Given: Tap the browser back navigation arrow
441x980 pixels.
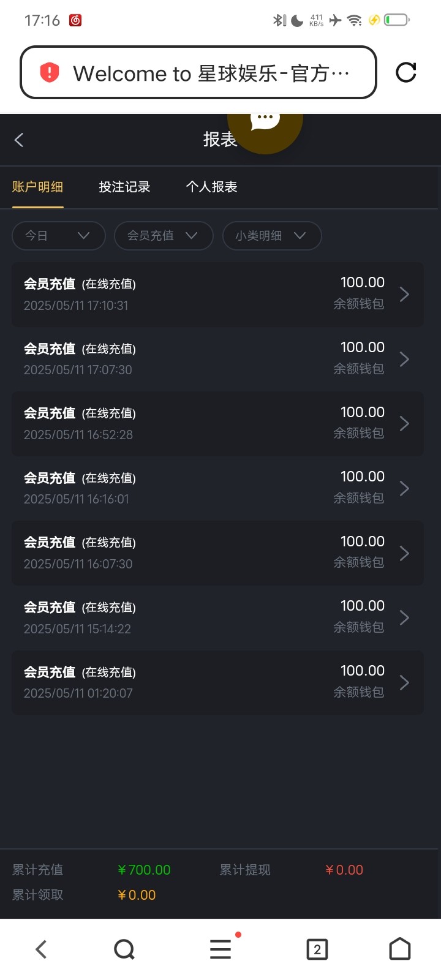Looking at the screenshot, I should click(41, 949).
